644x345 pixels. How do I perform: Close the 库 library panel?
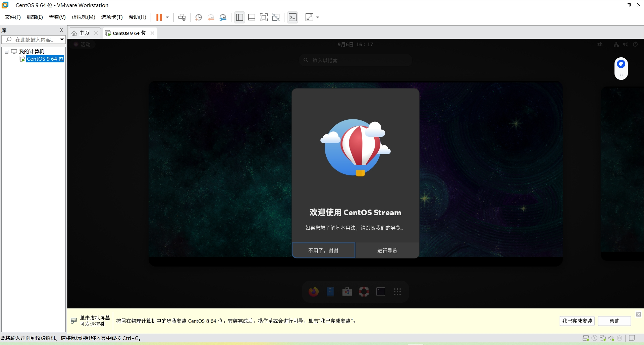(61, 30)
